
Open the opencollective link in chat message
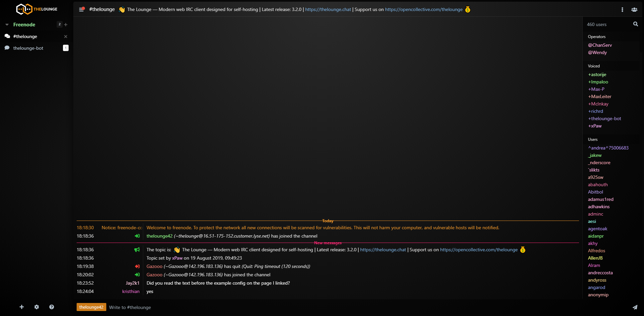pyautogui.click(x=478, y=250)
